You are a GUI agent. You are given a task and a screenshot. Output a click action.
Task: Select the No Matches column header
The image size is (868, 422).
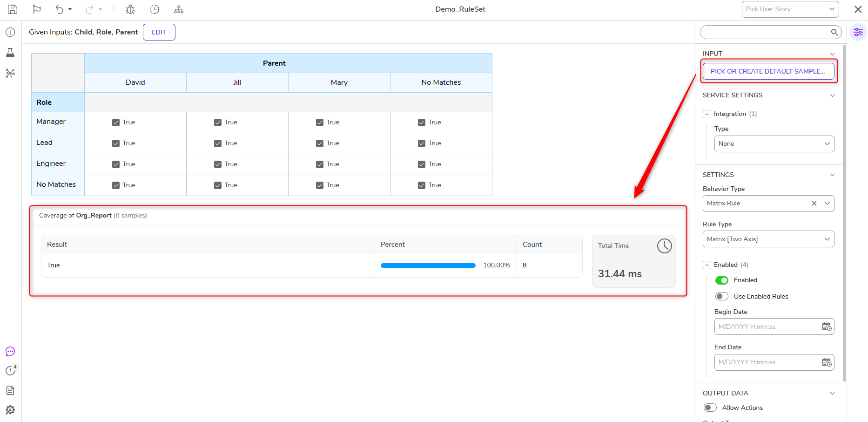pos(441,82)
